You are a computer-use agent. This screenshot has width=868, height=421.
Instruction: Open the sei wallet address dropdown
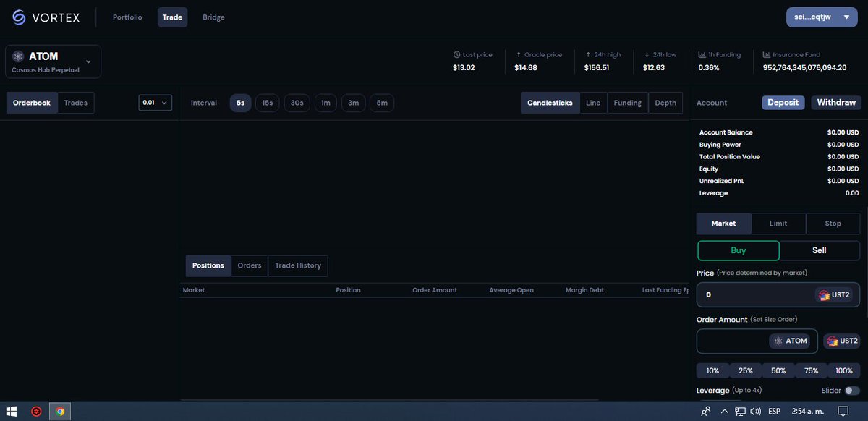822,17
